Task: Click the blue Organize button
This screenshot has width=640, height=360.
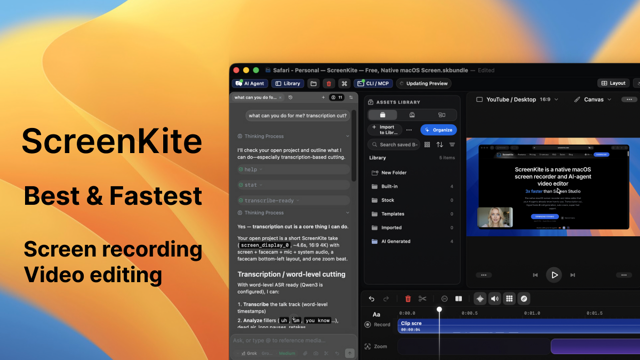Action: 438,130
